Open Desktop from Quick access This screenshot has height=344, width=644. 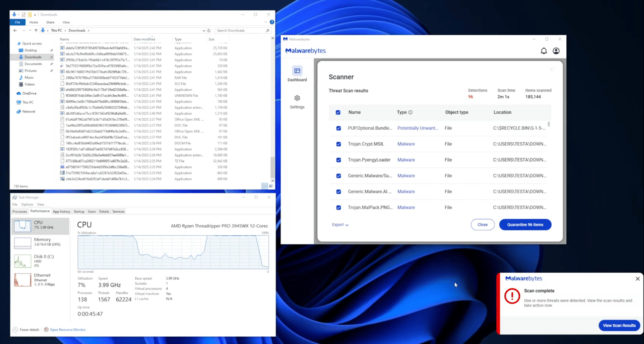pyautogui.click(x=30, y=50)
